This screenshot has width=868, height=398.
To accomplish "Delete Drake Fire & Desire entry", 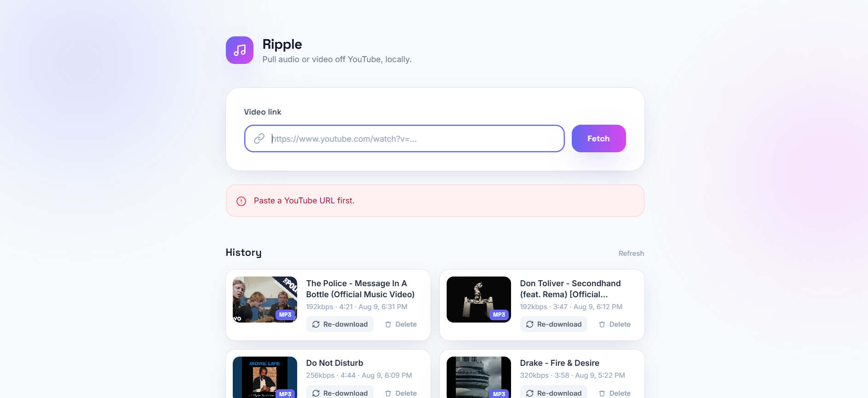I will click(x=615, y=393).
